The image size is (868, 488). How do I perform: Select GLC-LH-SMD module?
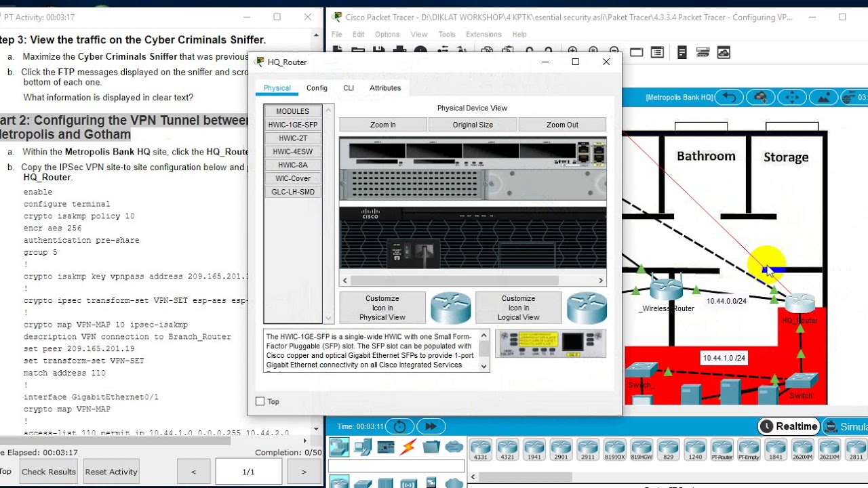tap(293, 192)
